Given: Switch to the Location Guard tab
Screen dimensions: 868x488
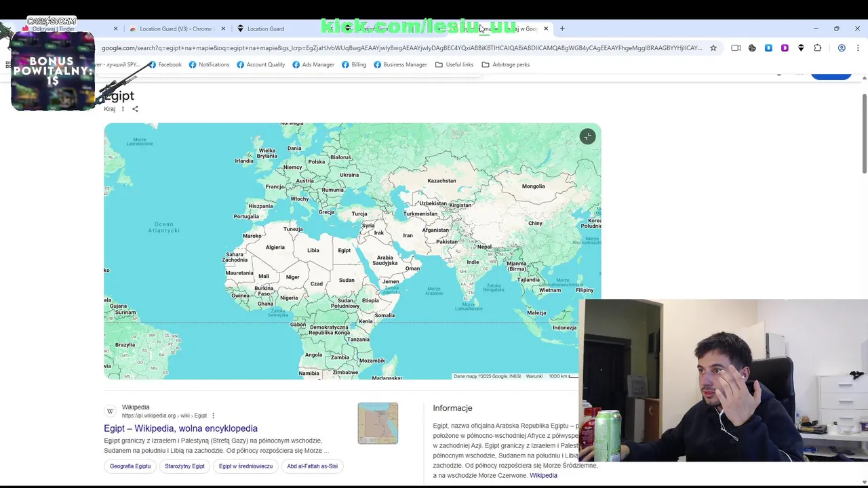Looking at the screenshot, I should (x=264, y=28).
